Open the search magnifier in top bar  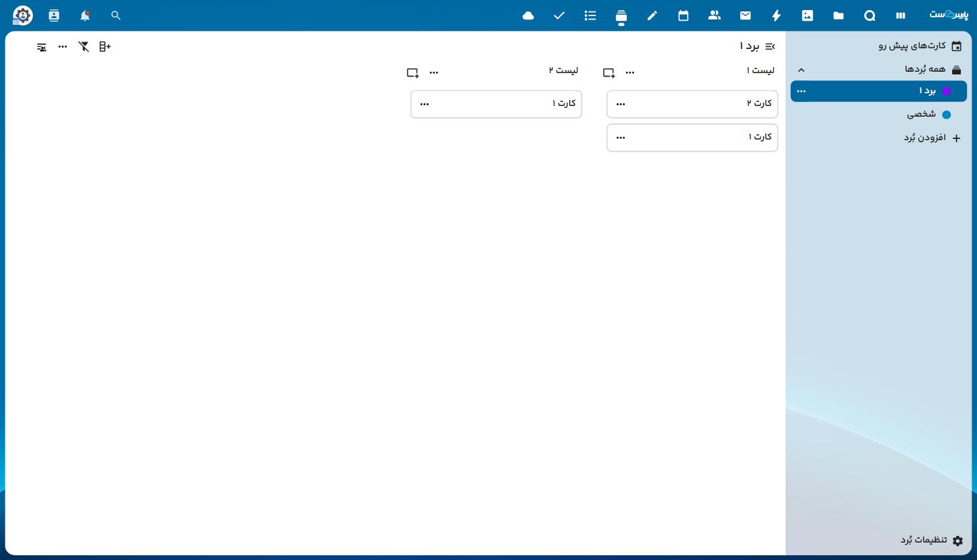(115, 15)
